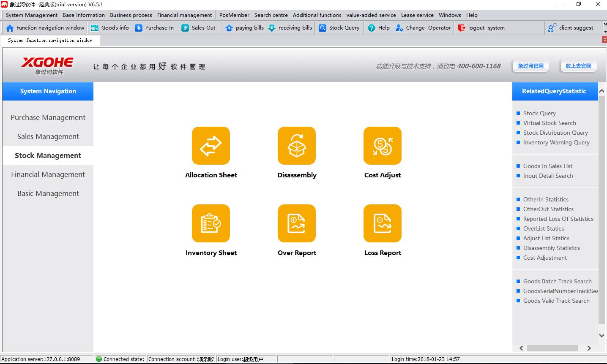The height and width of the screenshot is (364, 607).
Task: Click the logout system icon
Action: point(462,28)
